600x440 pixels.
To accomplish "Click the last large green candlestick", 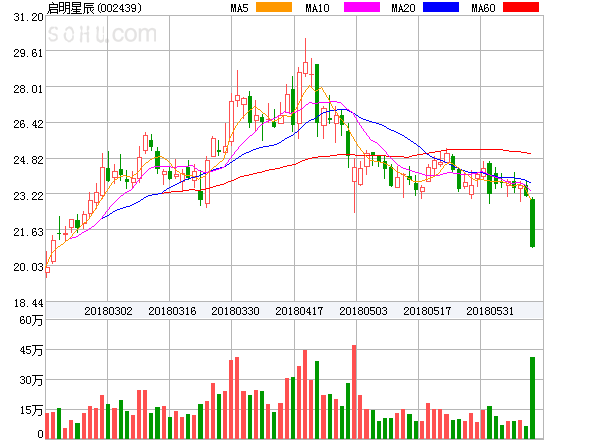I will pyautogui.click(x=532, y=223).
